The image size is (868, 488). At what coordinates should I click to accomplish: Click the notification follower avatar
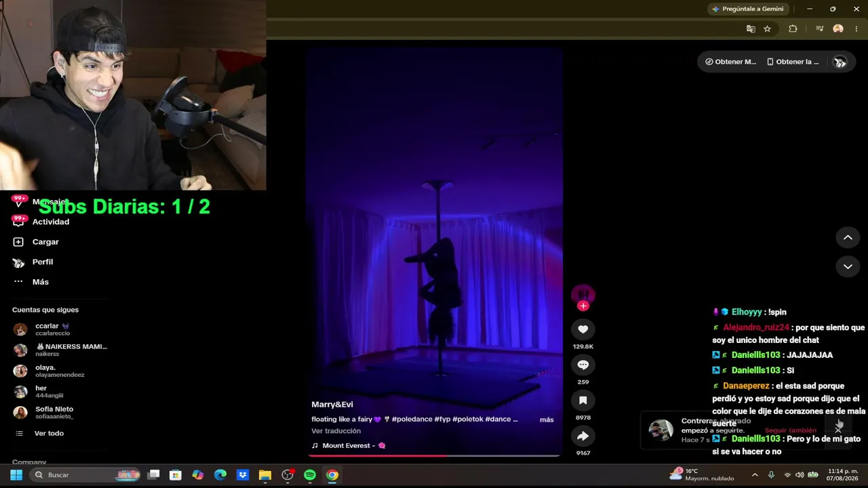[660, 430]
